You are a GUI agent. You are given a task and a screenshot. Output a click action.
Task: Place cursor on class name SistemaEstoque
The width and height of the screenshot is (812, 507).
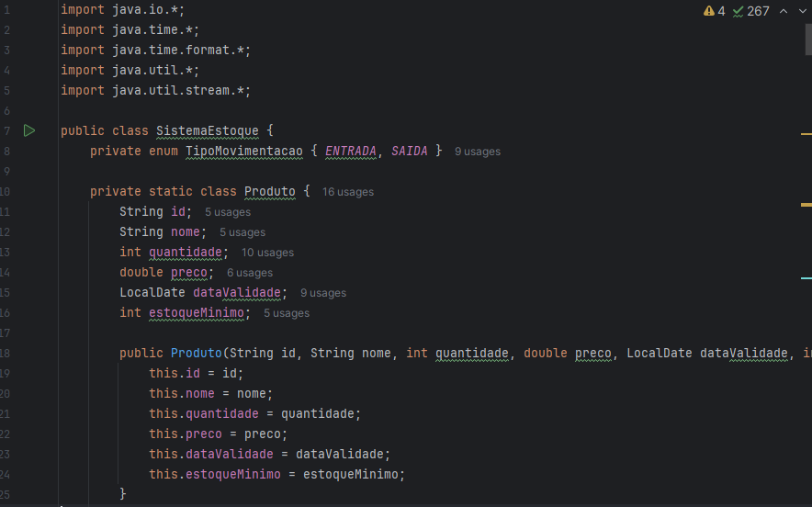[208, 131]
